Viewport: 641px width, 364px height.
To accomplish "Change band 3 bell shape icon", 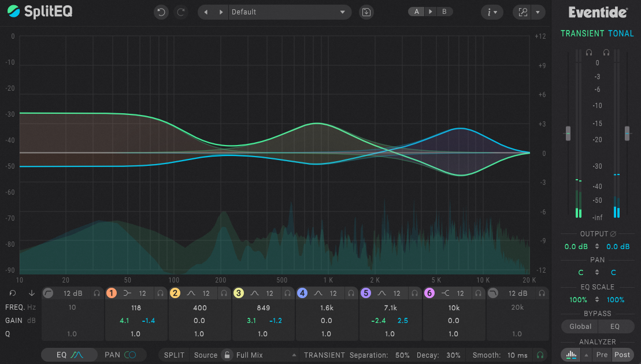I will pyautogui.click(x=254, y=294).
